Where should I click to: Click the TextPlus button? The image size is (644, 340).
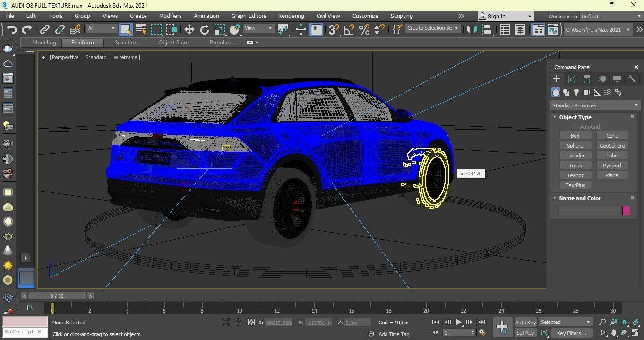click(575, 185)
